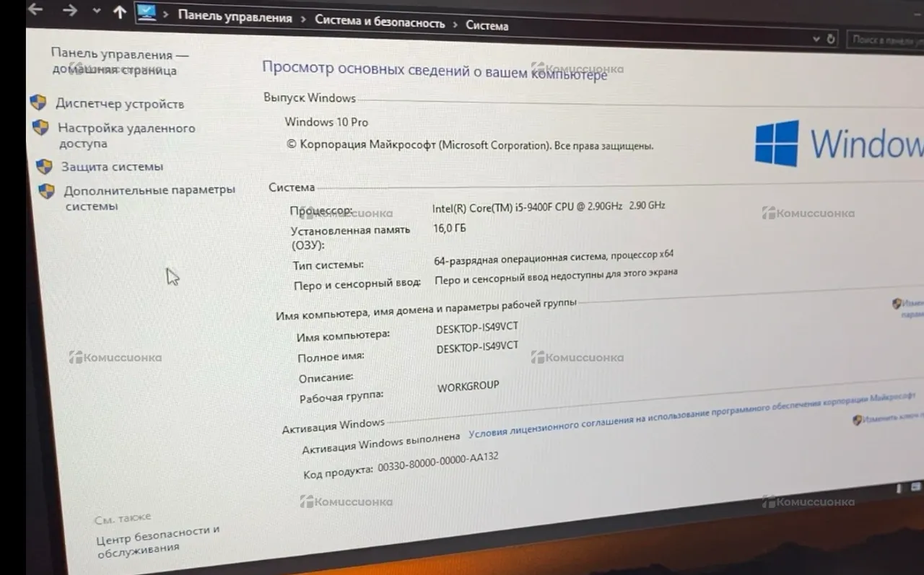Select the Система и безопасность breadcrumb
924x575 pixels.
(x=380, y=22)
